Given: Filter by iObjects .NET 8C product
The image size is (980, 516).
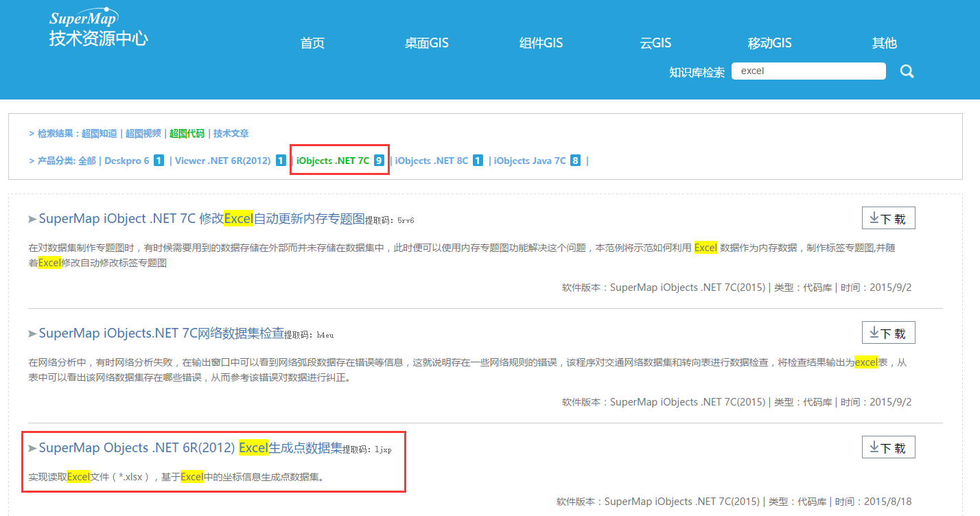Looking at the screenshot, I should click(432, 161).
